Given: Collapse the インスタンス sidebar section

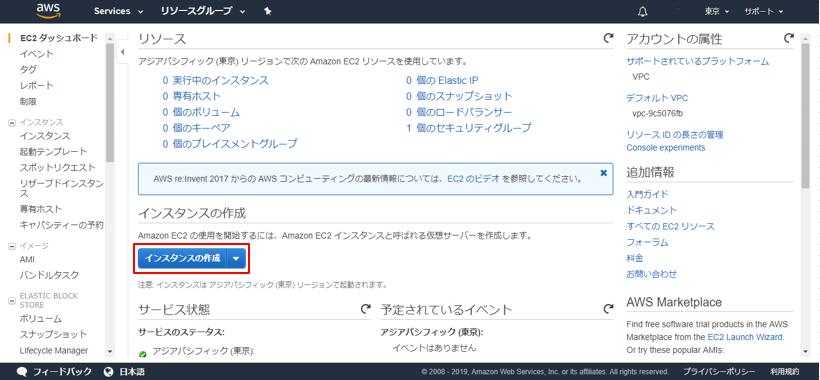Looking at the screenshot, I should [x=12, y=123].
